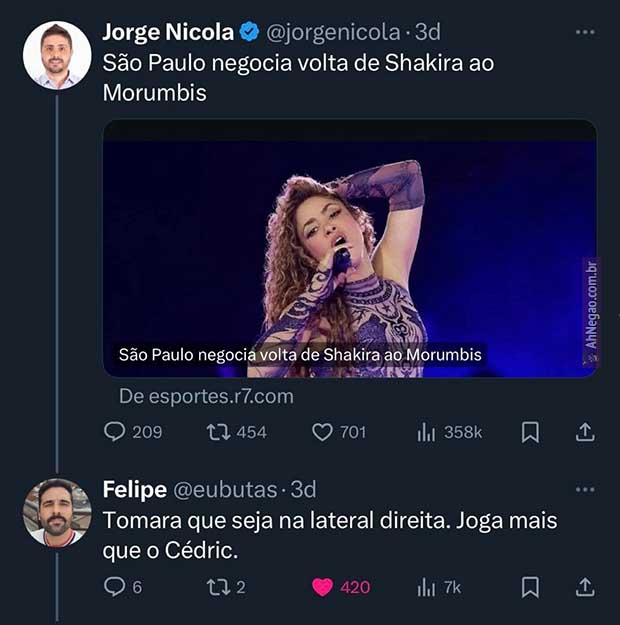Image resolution: width=620 pixels, height=625 pixels.
Task: Like Jorge Nicola's tweet
Action: click(x=322, y=432)
